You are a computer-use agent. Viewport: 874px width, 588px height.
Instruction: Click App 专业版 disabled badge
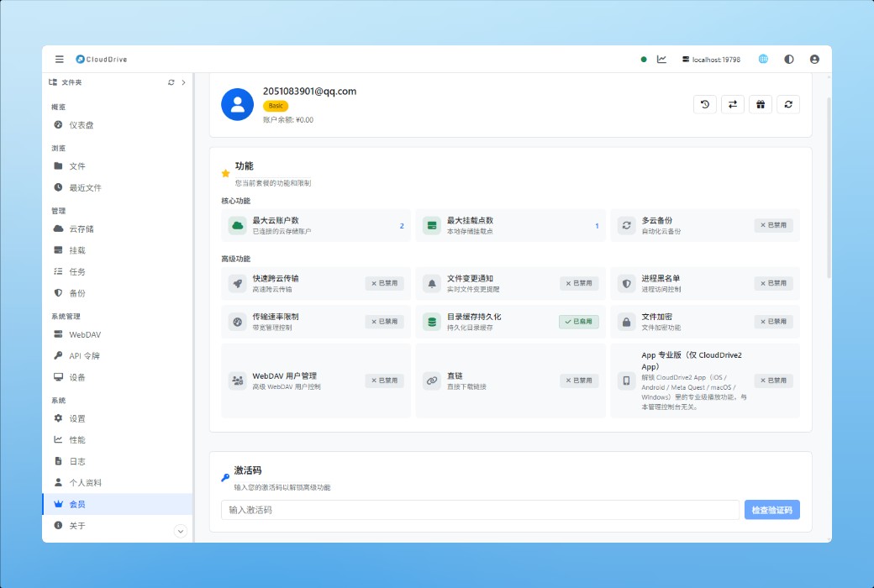(x=774, y=381)
